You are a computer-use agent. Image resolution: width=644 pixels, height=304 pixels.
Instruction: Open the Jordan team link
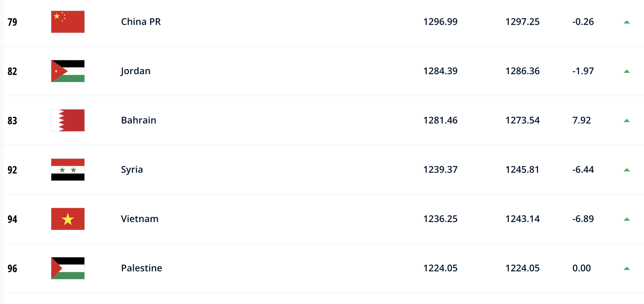(x=136, y=71)
